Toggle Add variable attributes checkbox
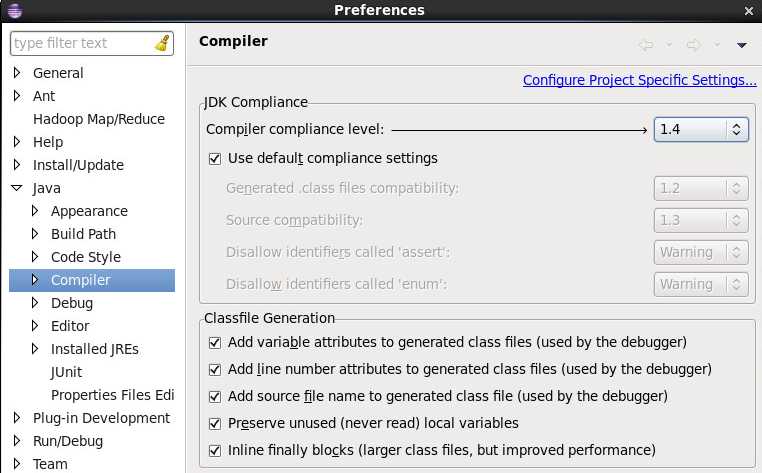The image size is (762, 473). point(215,343)
